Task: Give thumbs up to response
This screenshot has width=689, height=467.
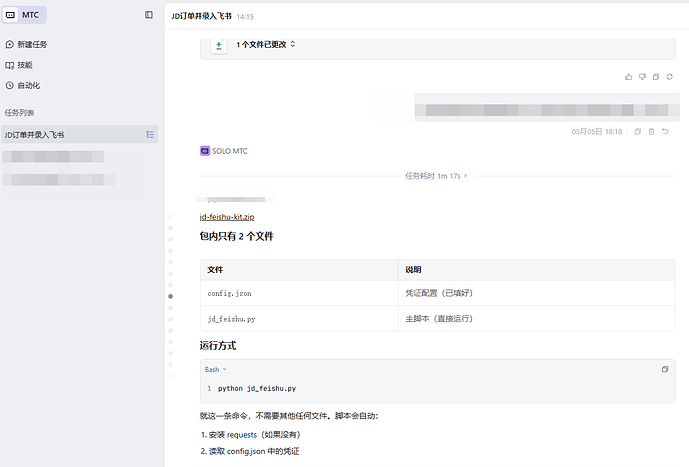Action: [629, 77]
